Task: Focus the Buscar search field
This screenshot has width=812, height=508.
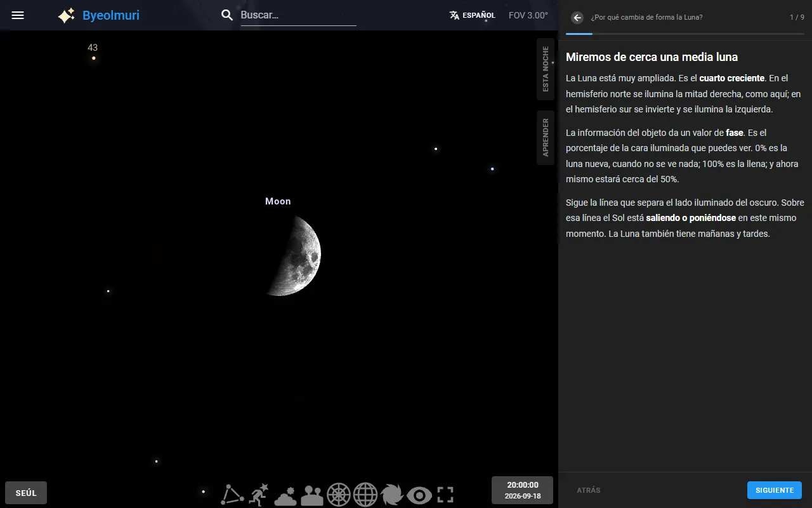Action: coord(298,15)
